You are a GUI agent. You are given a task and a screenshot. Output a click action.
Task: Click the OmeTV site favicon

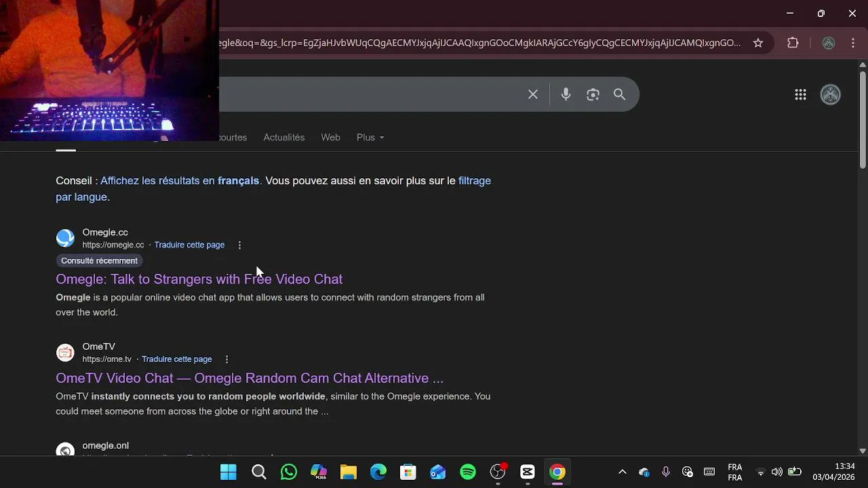(x=65, y=352)
